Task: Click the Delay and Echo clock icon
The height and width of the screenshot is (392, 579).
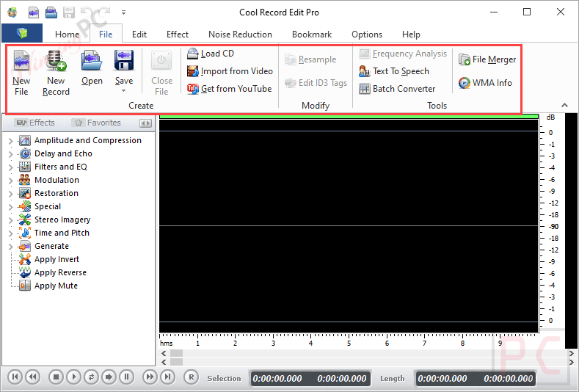Action: pos(25,153)
